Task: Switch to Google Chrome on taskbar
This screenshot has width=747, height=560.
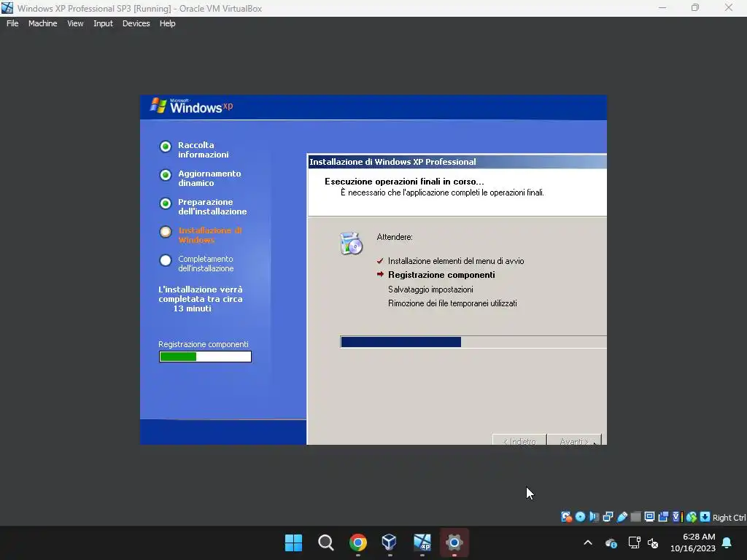Action: [357, 542]
